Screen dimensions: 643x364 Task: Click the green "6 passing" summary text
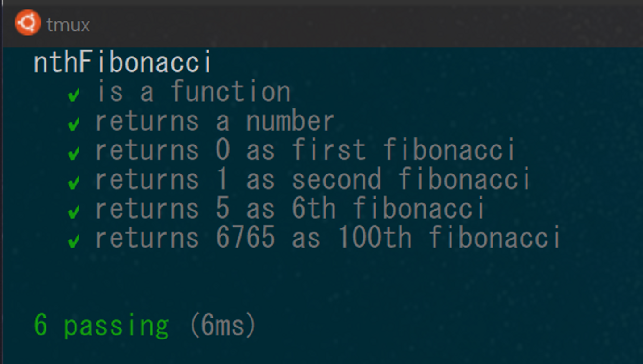[x=101, y=325]
